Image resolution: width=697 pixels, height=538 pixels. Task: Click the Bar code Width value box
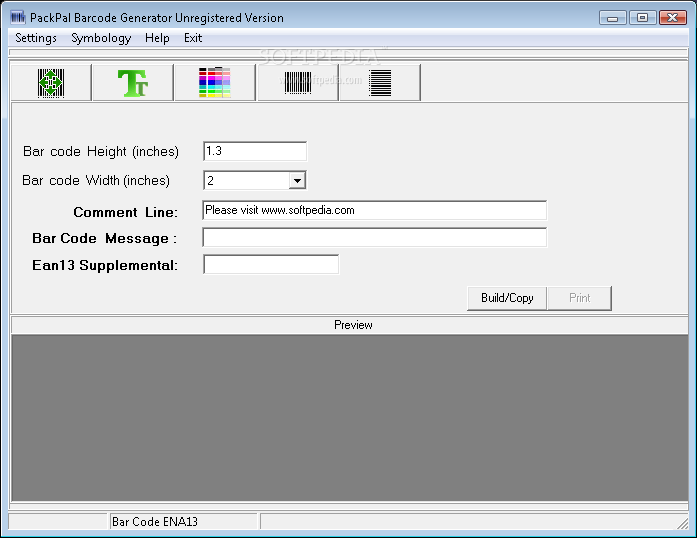pos(247,181)
